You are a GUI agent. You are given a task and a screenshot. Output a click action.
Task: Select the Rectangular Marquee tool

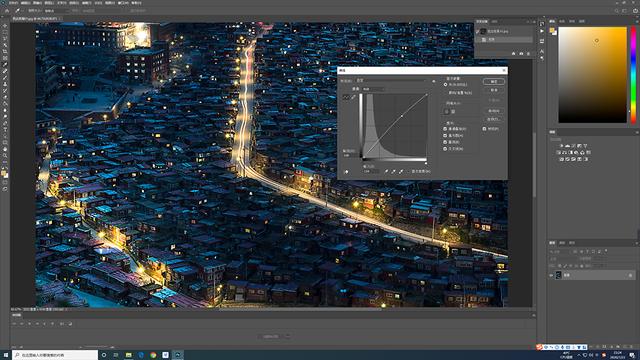click(x=5, y=32)
